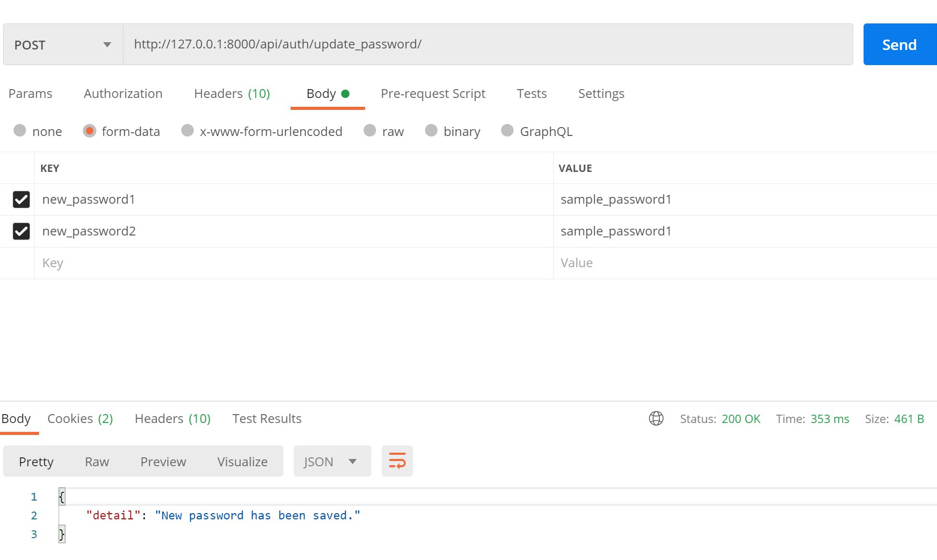Toggle the word wrap icon button
The height and width of the screenshot is (560, 937).
[397, 461]
